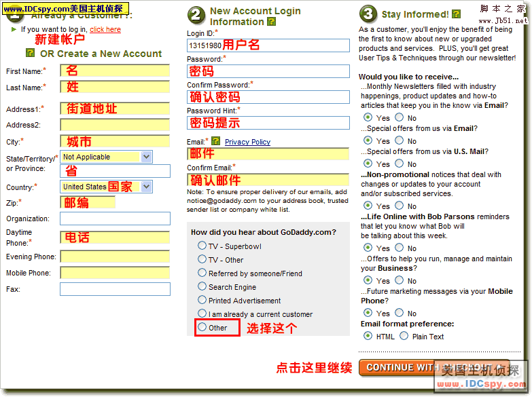Viewport: 532px width, 397px height.
Task: Select 'TV - Superbowl' radio option
Action: pyautogui.click(x=202, y=246)
